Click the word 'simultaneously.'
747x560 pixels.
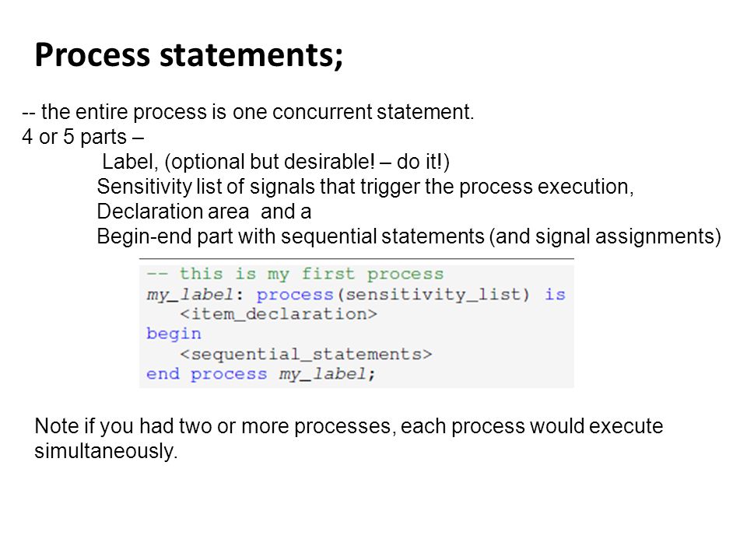[106, 451]
